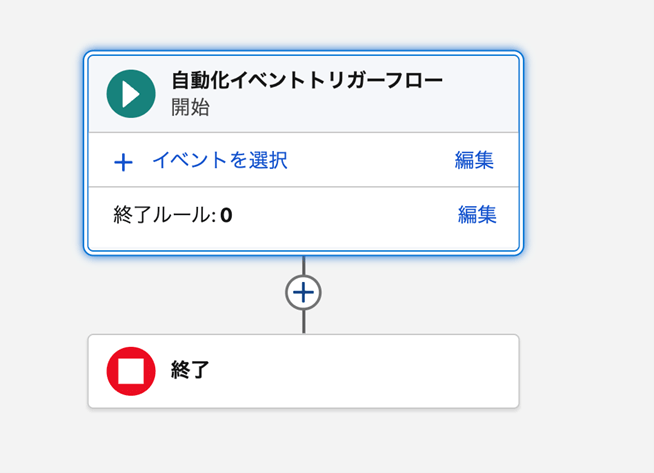Image resolution: width=654 pixels, height=473 pixels.
Task: Click blank space between イベントを選択 and its 編集
Action: point(370,160)
